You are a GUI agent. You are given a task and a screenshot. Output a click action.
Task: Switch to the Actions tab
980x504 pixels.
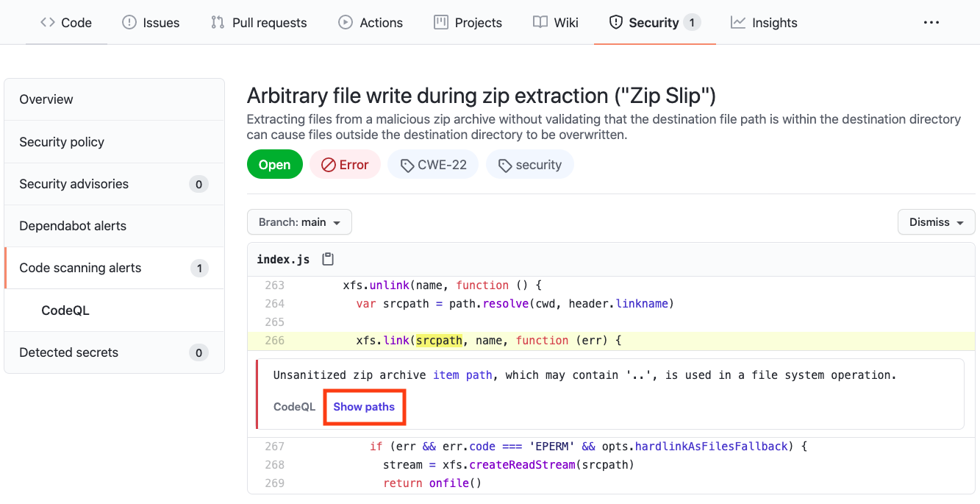[371, 23]
